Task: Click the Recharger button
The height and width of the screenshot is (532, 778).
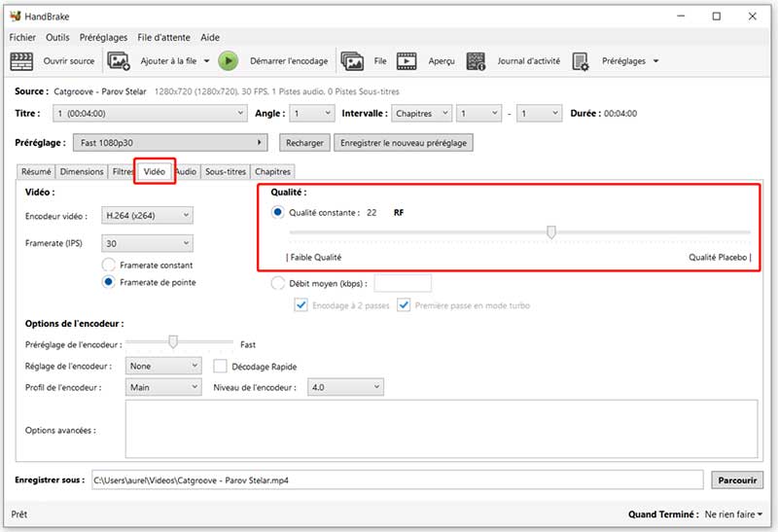Action: coord(304,142)
